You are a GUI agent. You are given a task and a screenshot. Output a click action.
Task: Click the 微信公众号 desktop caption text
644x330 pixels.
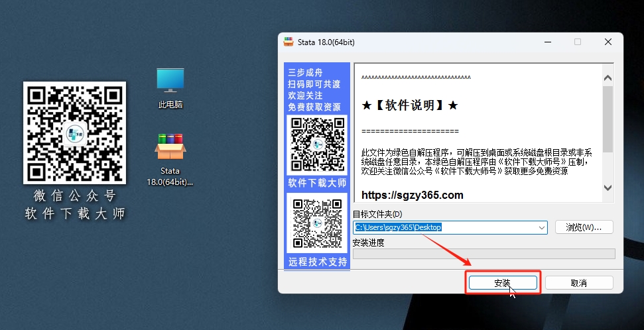(74, 195)
